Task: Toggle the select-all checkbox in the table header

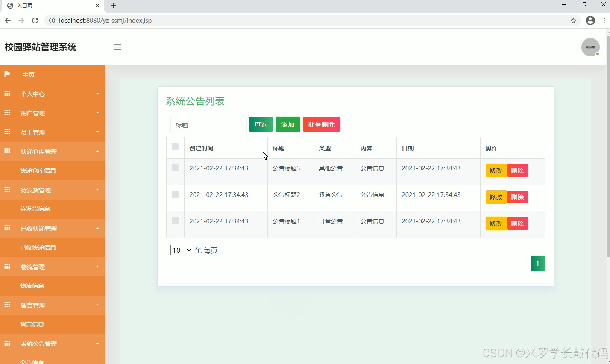Action: [175, 147]
